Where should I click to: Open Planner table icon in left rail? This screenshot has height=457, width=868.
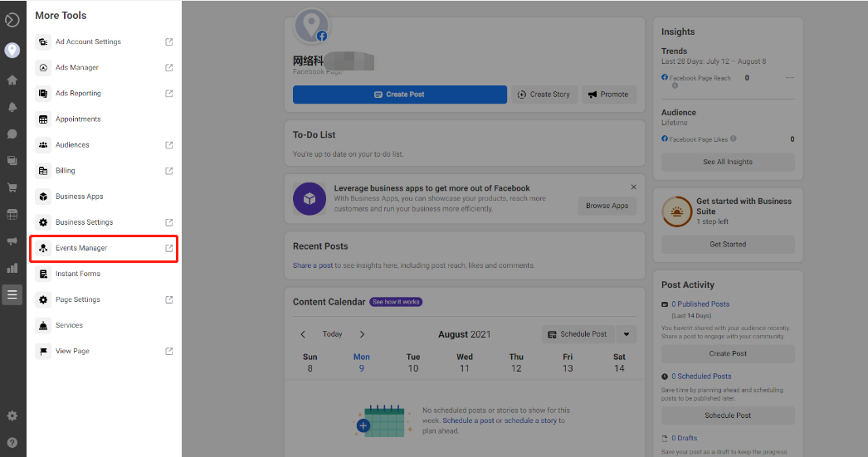12,214
